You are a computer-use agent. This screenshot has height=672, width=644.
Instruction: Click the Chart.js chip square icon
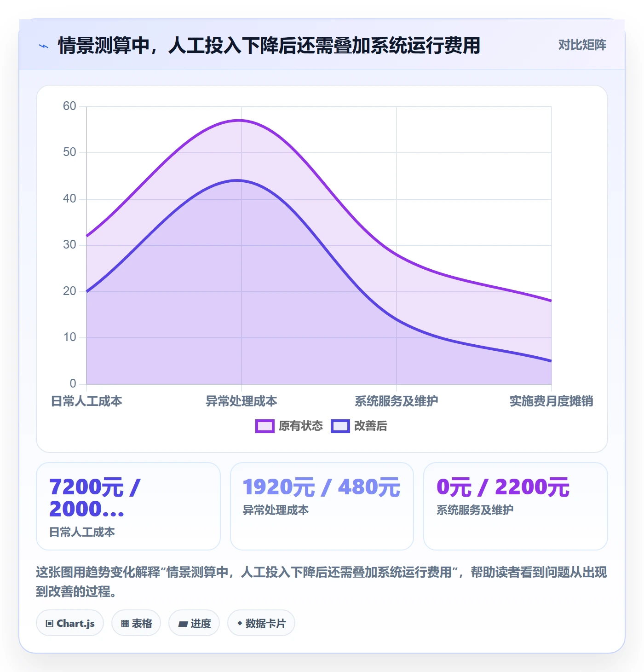tap(50, 624)
